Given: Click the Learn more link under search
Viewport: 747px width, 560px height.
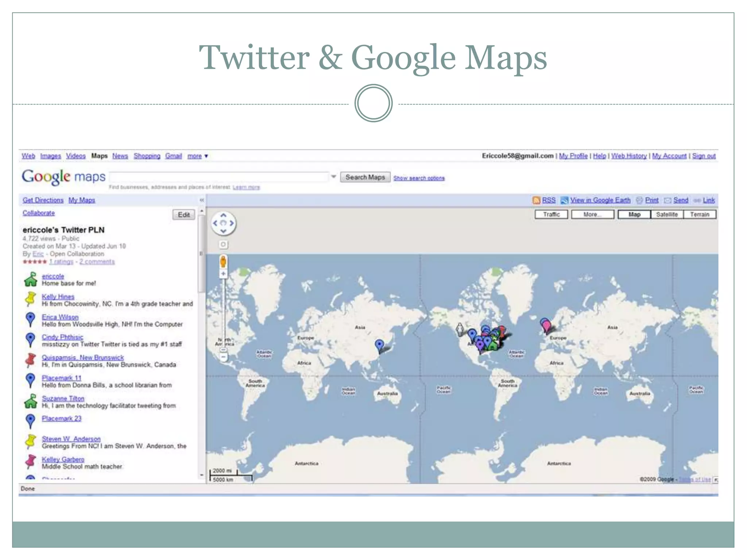Looking at the screenshot, I should click(246, 187).
